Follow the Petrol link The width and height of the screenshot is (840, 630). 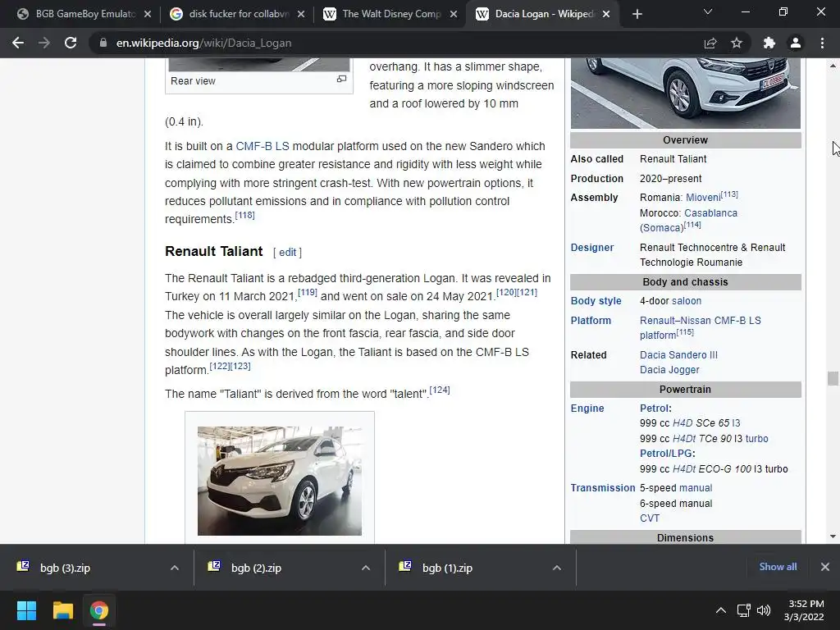[654, 409]
